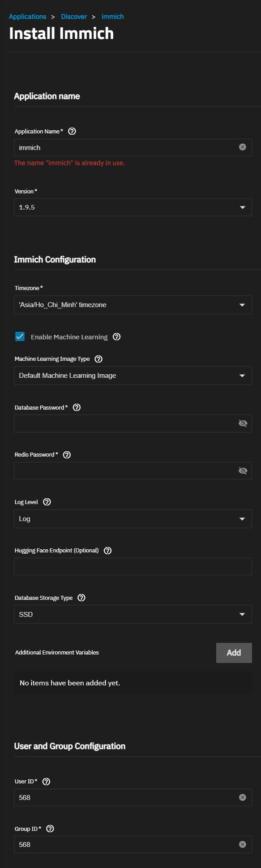Focus the Hugging Face Endpoint input
The height and width of the screenshot is (868, 261).
(x=133, y=566)
